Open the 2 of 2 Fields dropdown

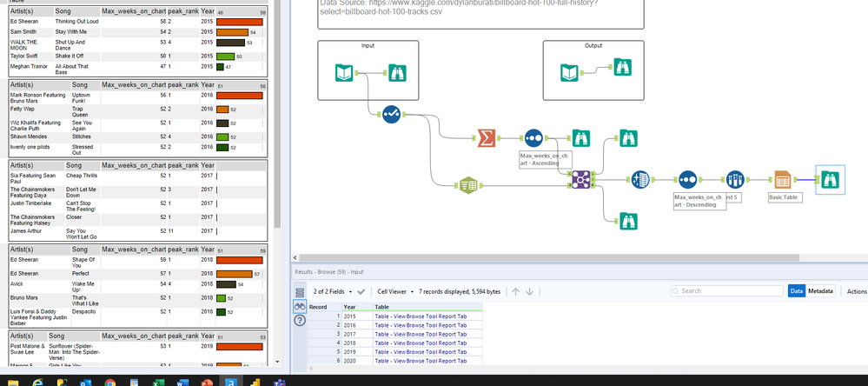[332, 291]
